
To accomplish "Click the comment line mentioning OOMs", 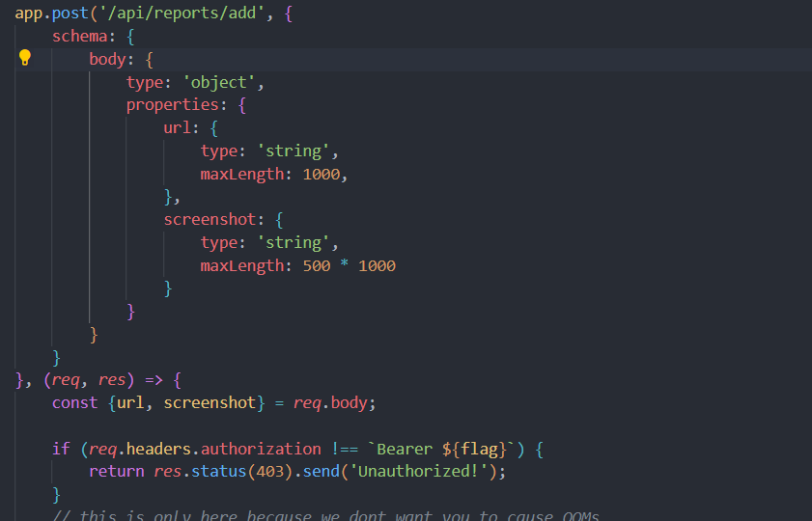I will (325, 515).
